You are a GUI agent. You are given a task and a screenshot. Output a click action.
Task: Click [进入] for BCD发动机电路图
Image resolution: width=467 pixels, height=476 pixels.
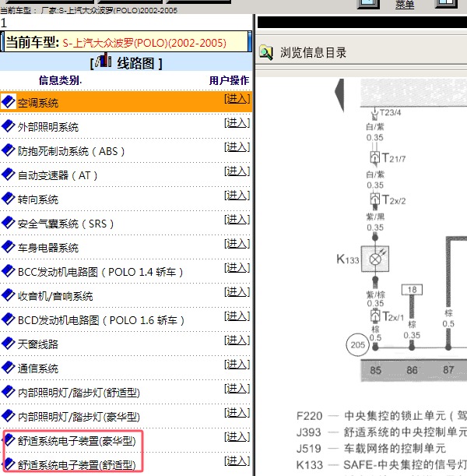tap(237, 316)
